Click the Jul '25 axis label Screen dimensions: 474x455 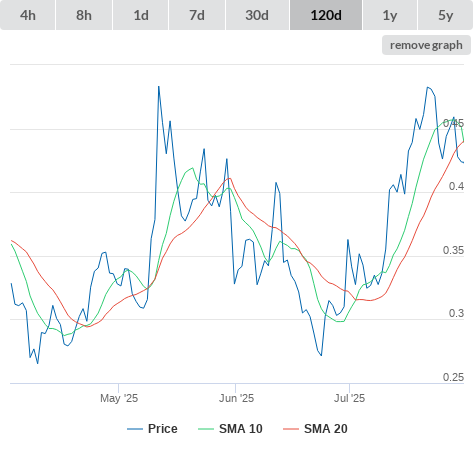click(x=349, y=398)
